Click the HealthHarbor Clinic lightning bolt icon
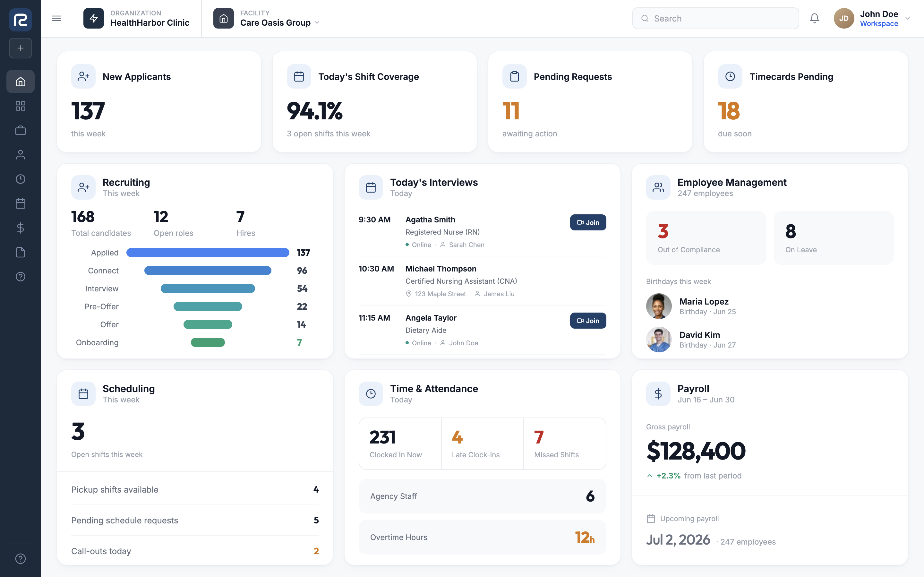Image resolution: width=924 pixels, height=577 pixels. (93, 18)
